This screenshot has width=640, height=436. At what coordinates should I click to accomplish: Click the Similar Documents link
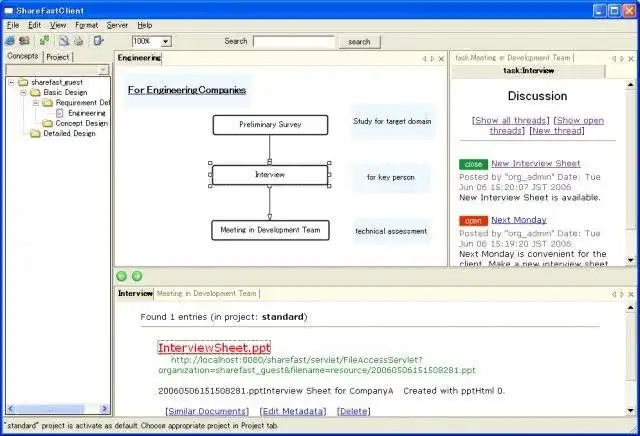[x=207, y=411]
